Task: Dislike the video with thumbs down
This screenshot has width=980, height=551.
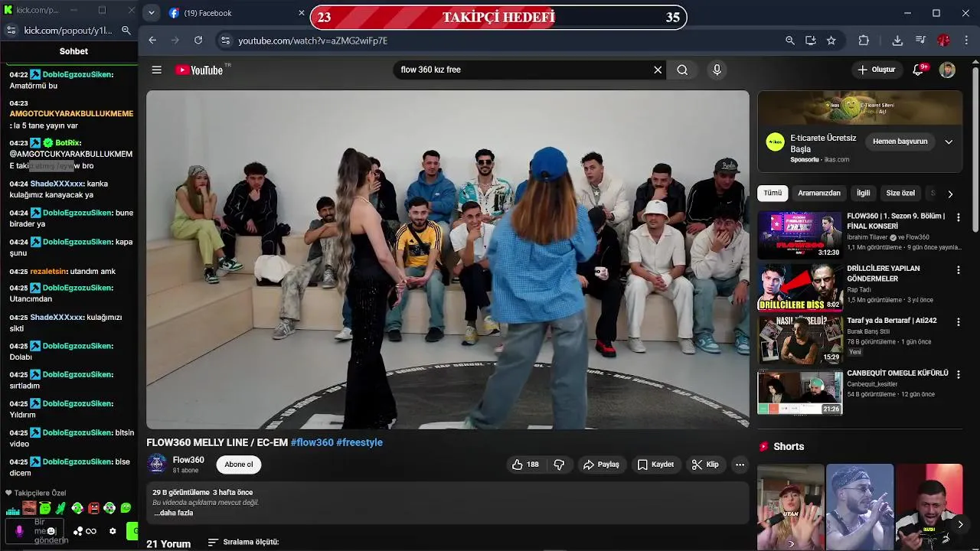Action: pyautogui.click(x=559, y=465)
